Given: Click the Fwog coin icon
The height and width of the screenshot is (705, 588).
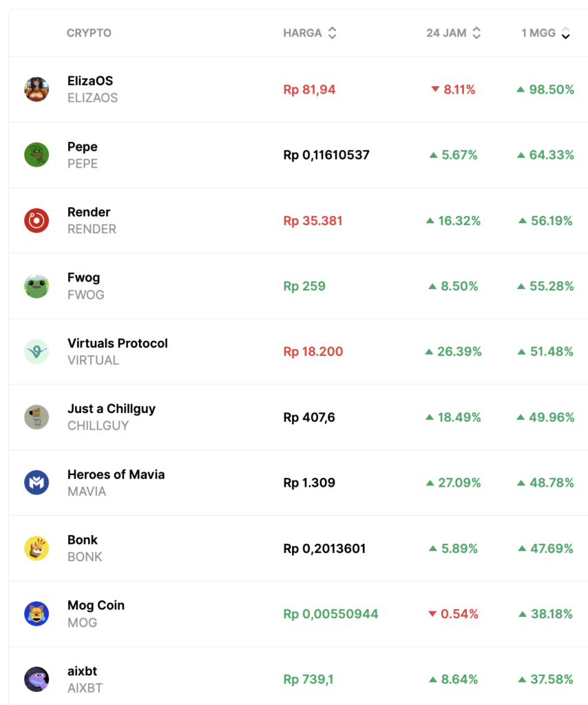Looking at the screenshot, I should (x=36, y=286).
